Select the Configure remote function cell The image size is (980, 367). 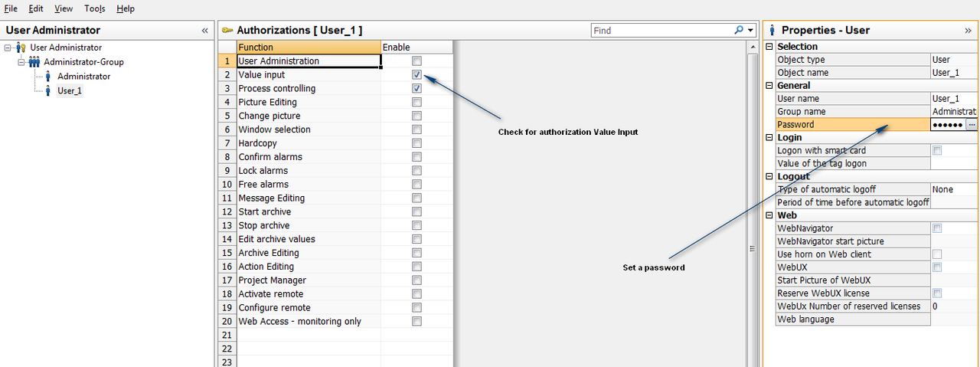309,308
